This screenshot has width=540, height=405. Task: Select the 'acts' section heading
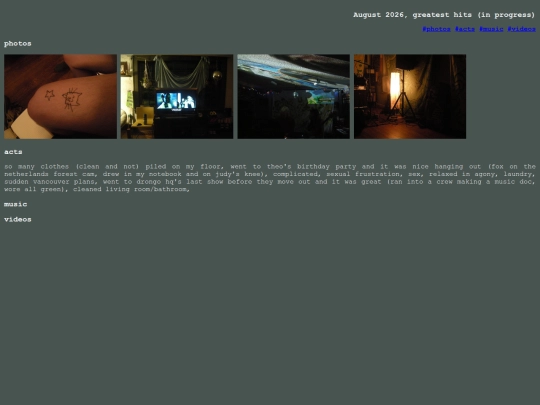click(x=13, y=152)
